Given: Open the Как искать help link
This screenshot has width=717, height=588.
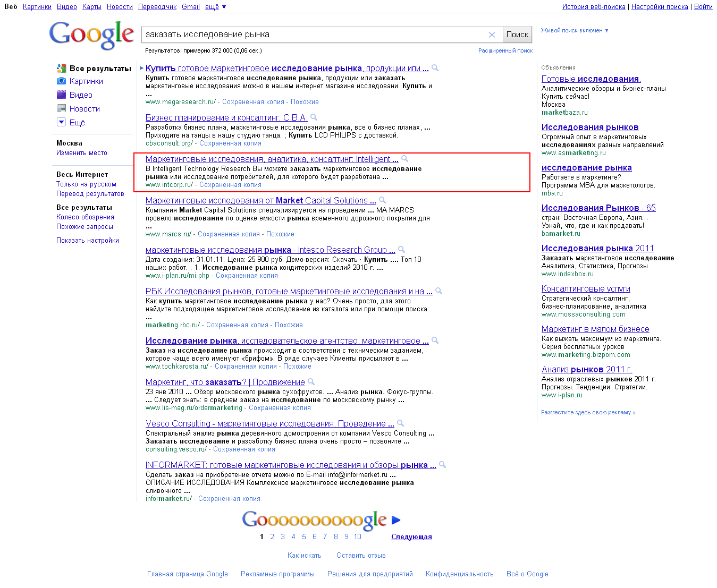Looking at the screenshot, I should coord(304,556).
